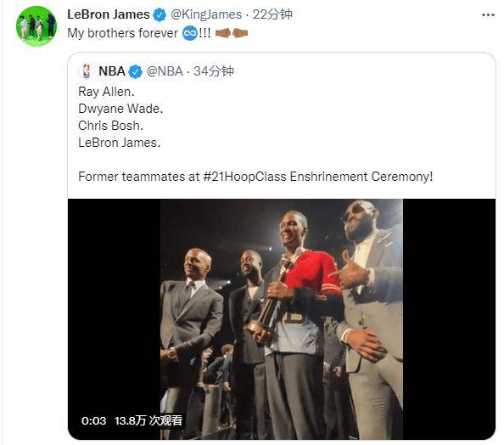This screenshot has width=504, height=445.
Task: Open the @NBA handle link
Action: [165, 71]
